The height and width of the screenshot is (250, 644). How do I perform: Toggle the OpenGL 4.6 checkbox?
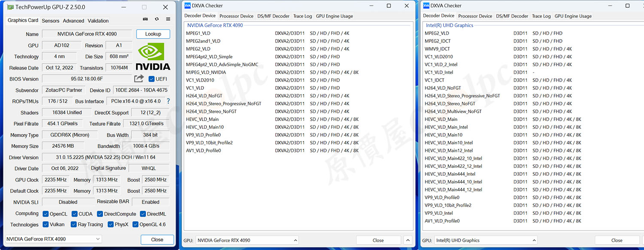click(x=136, y=224)
